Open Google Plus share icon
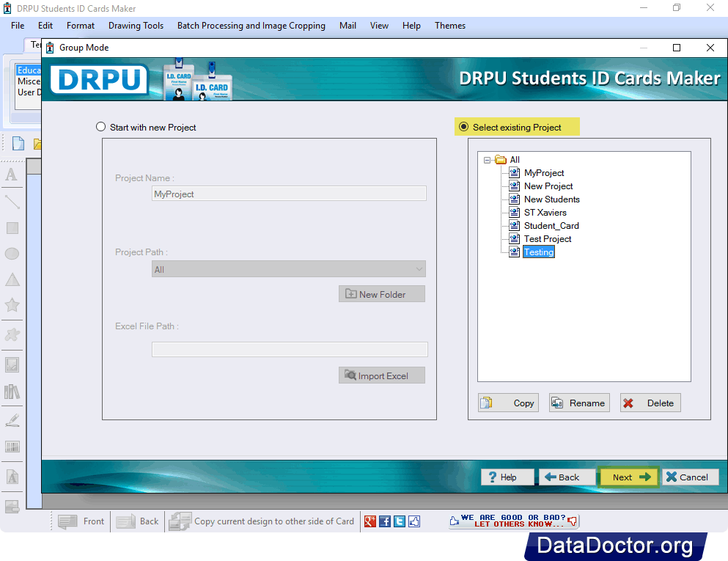728x561 pixels. click(x=370, y=521)
